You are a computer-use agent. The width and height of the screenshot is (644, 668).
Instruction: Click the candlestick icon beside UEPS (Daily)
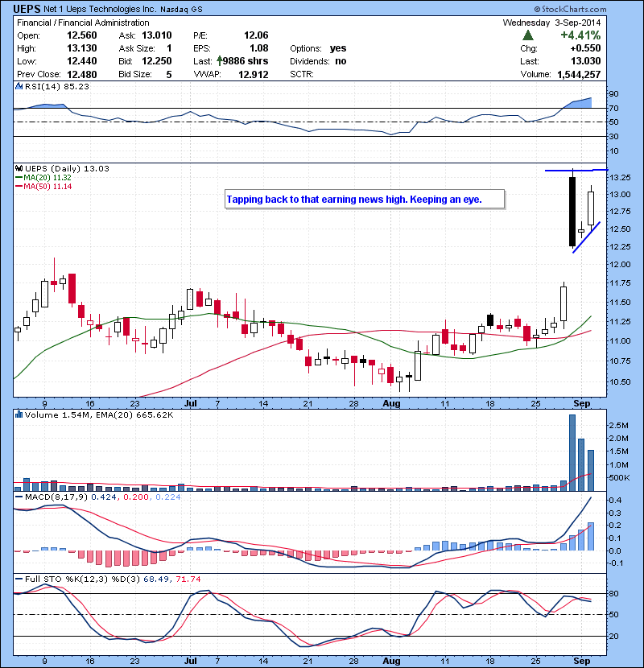point(19,168)
